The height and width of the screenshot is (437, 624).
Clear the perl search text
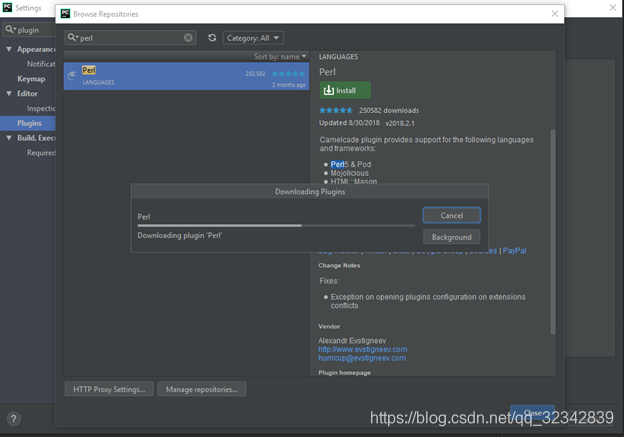tap(188, 37)
